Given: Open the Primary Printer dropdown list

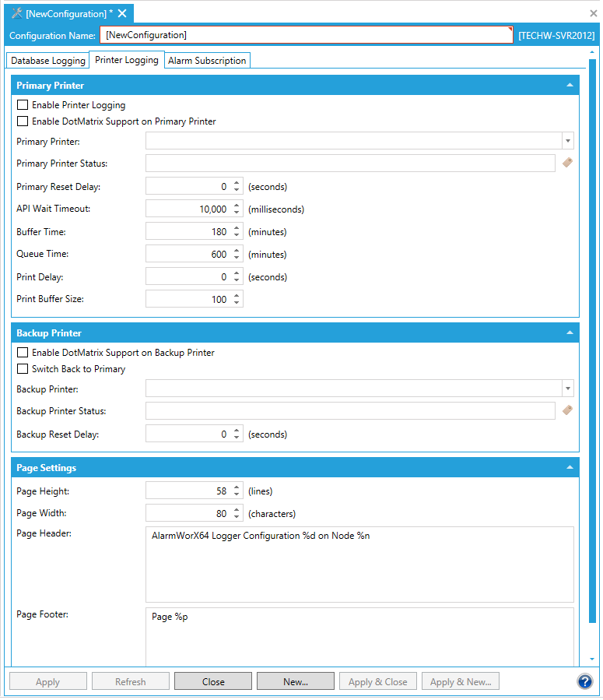Looking at the screenshot, I should click(x=568, y=141).
